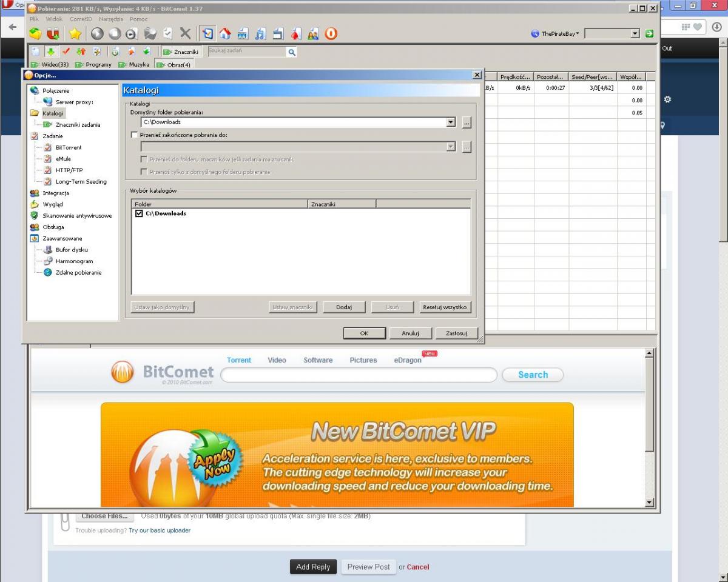Click the Zastosuj button
This screenshot has width=728, height=582.
click(x=456, y=333)
